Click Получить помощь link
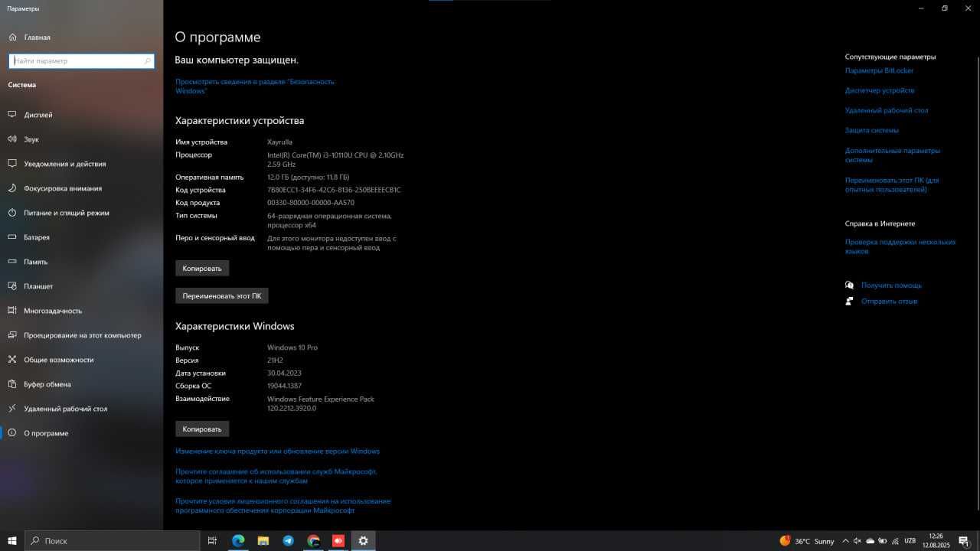The height and width of the screenshot is (551, 980). pyautogui.click(x=891, y=285)
